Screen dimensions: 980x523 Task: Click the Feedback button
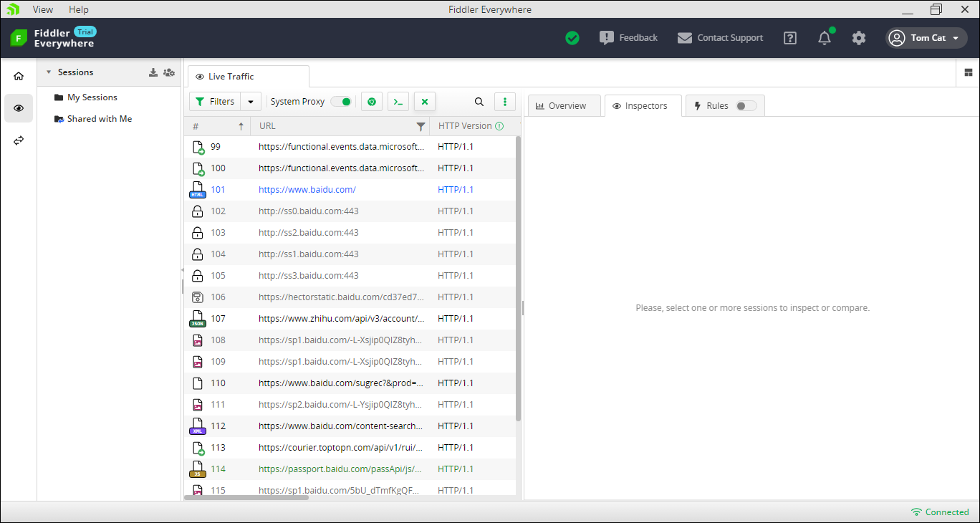point(628,38)
